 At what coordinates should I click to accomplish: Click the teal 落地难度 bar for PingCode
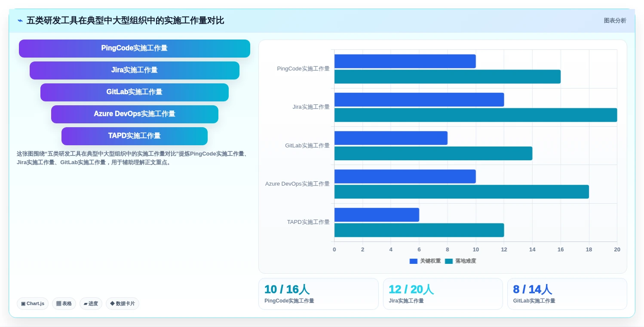coord(448,76)
